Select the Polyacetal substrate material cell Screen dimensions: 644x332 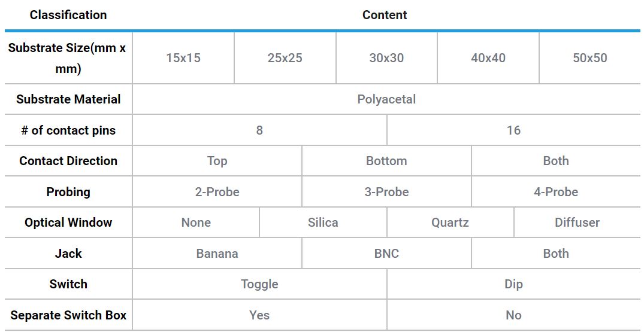point(386,99)
